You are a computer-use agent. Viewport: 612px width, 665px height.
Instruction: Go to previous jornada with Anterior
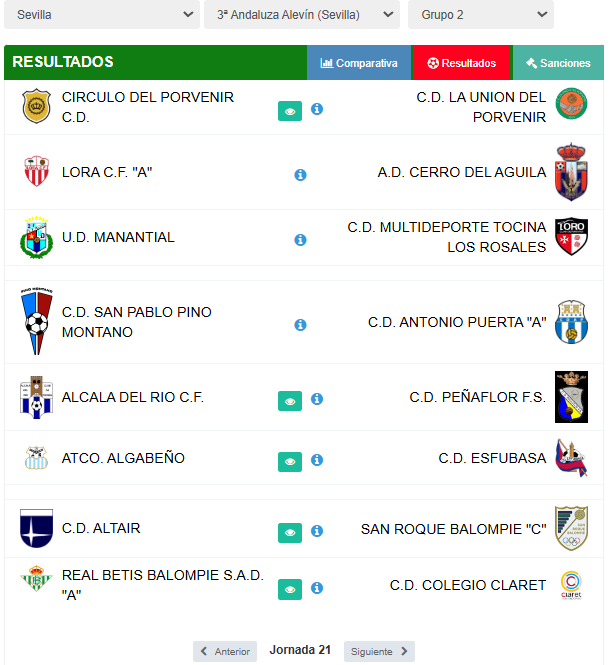click(x=225, y=651)
